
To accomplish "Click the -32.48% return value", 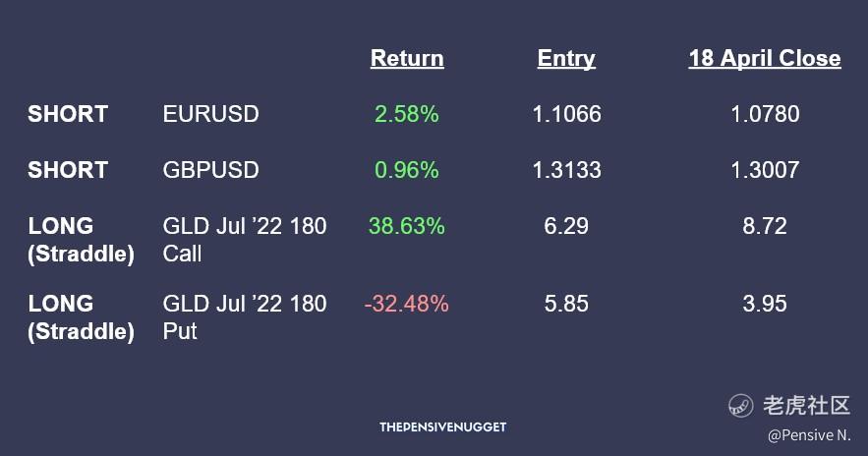I will point(406,304).
